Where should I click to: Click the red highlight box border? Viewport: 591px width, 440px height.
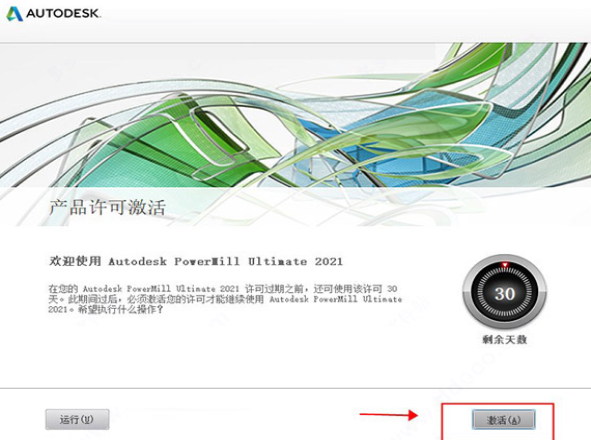[x=498, y=404]
